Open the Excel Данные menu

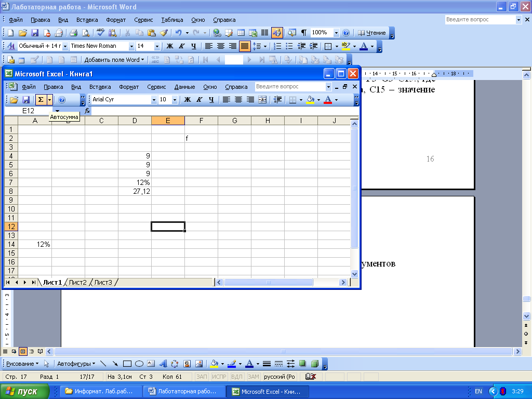[184, 87]
